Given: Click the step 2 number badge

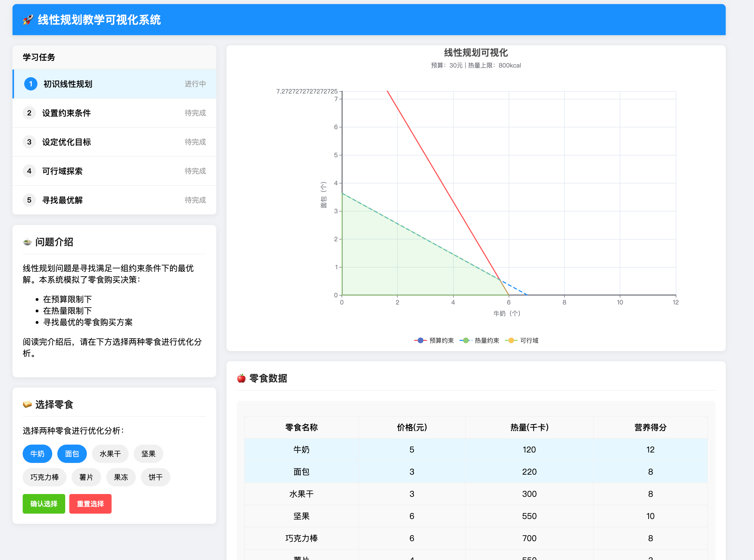Looking at the screenshot, I should (29, 113).
